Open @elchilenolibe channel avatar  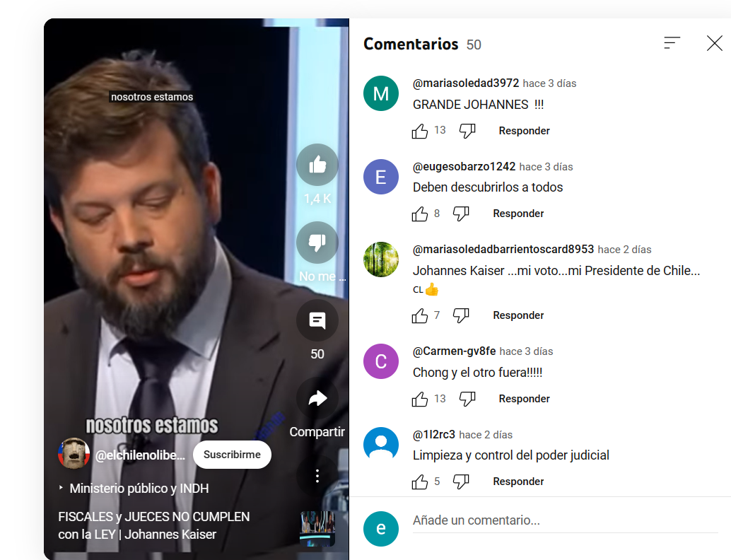74,453
